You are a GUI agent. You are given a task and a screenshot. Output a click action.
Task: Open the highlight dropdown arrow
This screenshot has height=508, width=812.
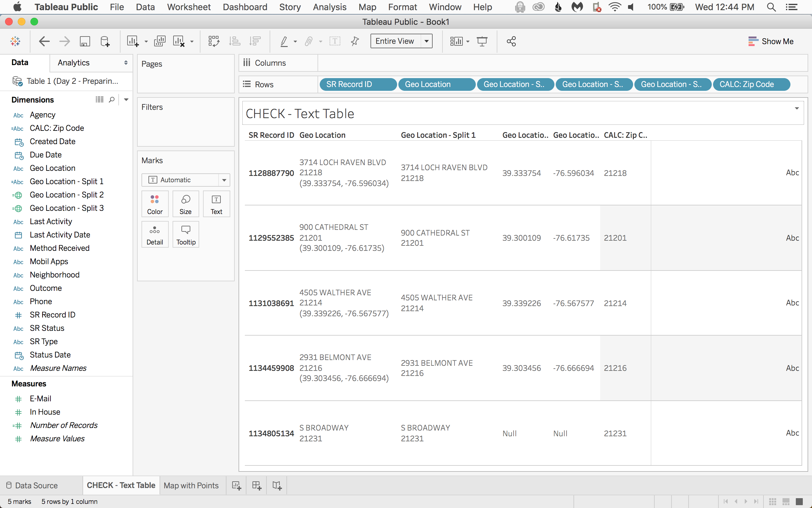[295, 42]
